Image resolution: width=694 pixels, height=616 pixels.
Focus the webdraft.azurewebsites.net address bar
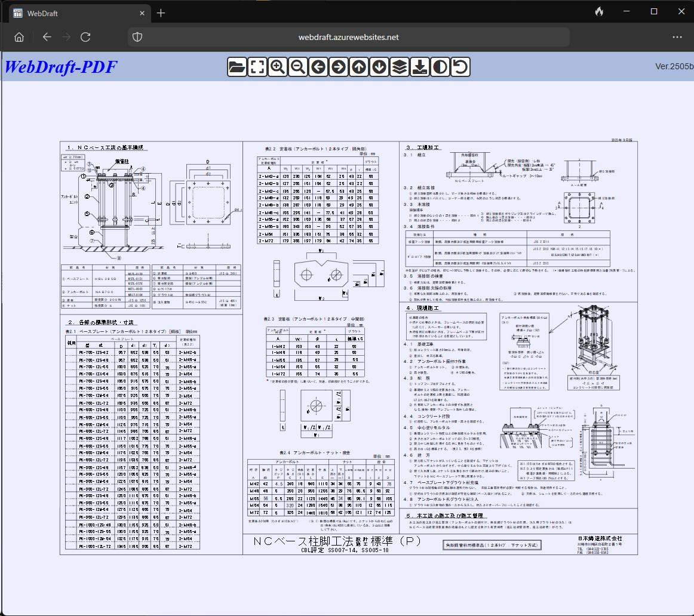pyautogui.click(x=348, y=37)
